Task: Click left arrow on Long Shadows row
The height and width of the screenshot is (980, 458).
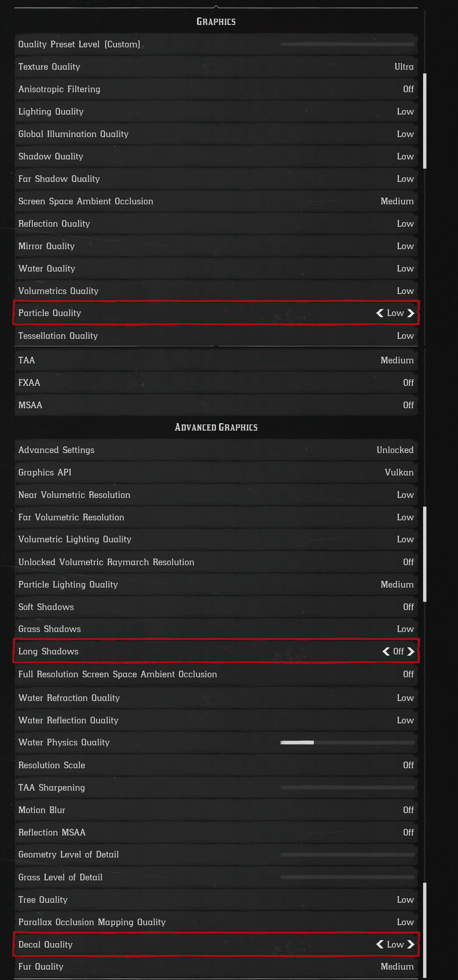Action: click(x=386, y=652)
